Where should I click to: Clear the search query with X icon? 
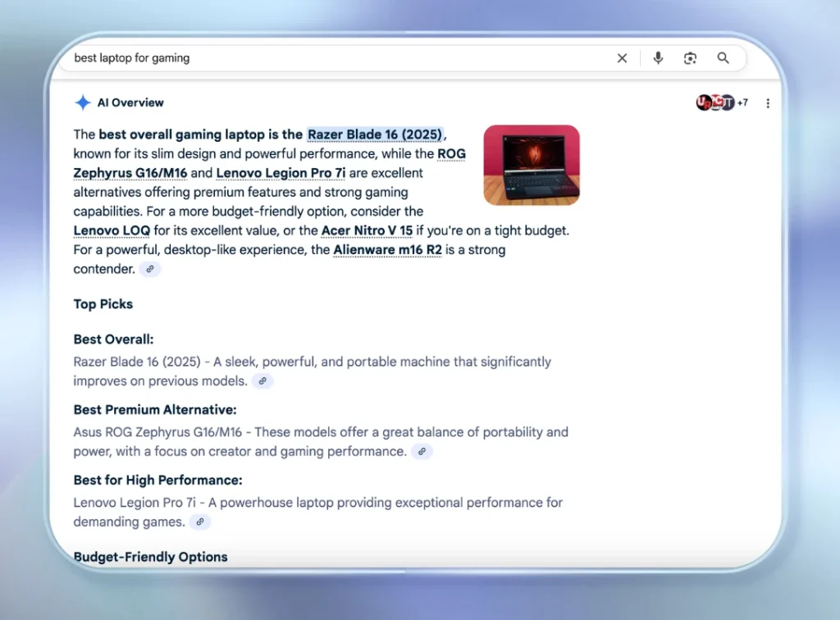tap(622, 58)
